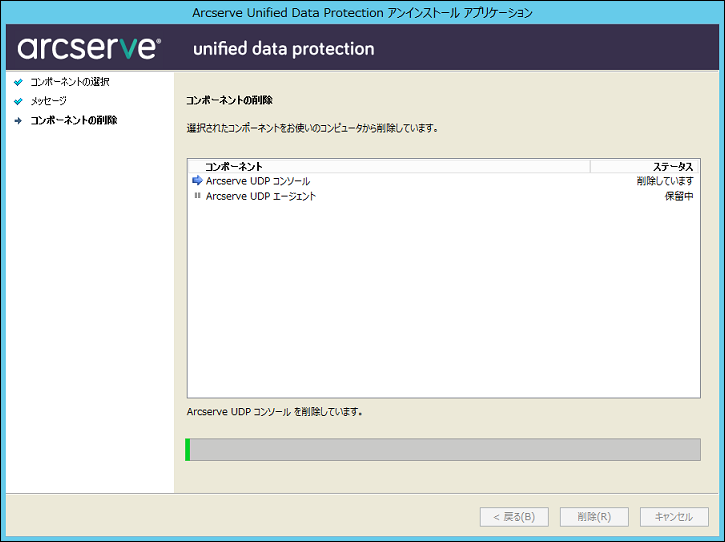Select the メッセージ step in sidebar
The image size is (725, 542).
49,101
